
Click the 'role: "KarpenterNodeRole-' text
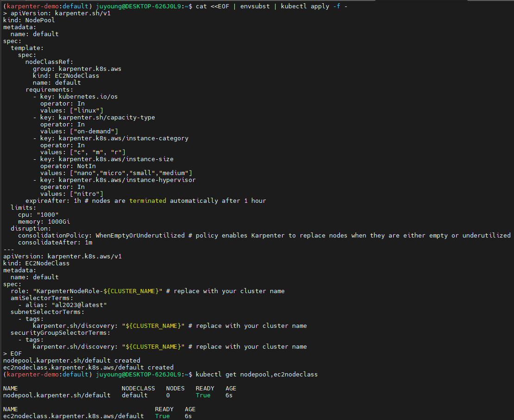pyautogui.click(x=57, y=291)
